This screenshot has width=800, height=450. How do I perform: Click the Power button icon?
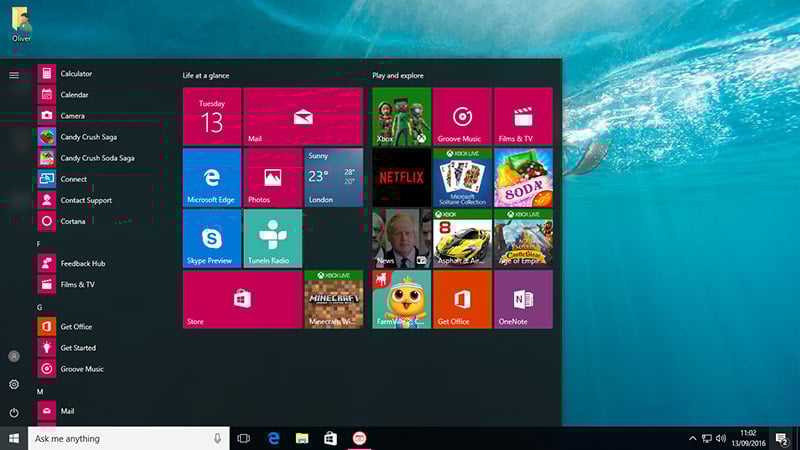[14, 412]
